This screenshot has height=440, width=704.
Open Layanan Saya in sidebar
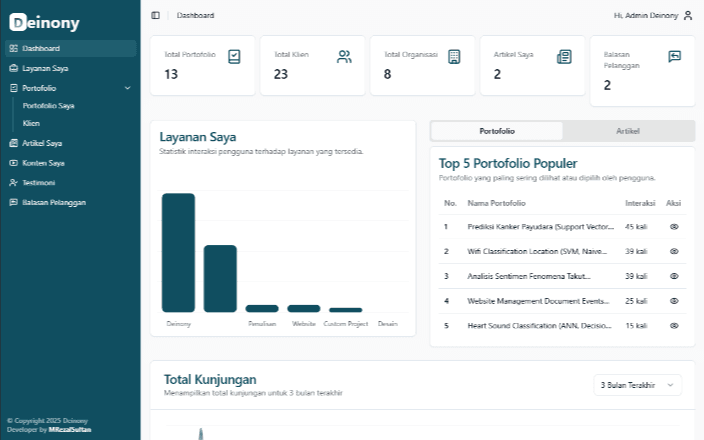click(x=45, y=68)
